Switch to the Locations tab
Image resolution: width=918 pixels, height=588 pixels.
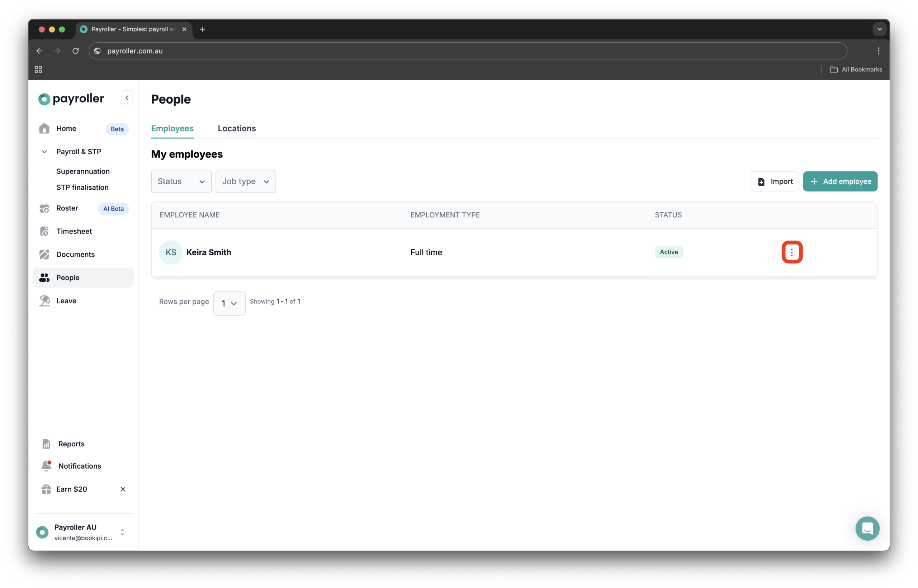pyautogui.click(x=237, y=128)
